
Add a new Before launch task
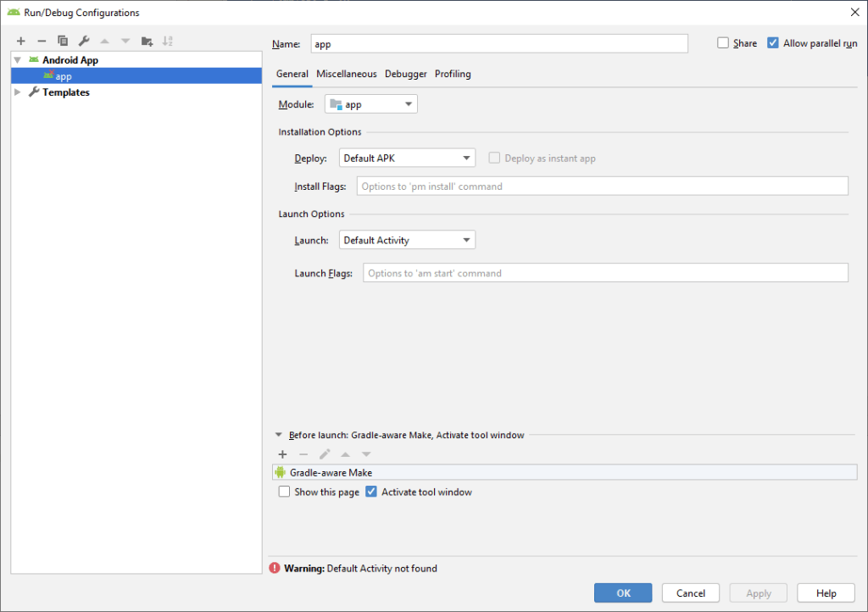[282, 454]
